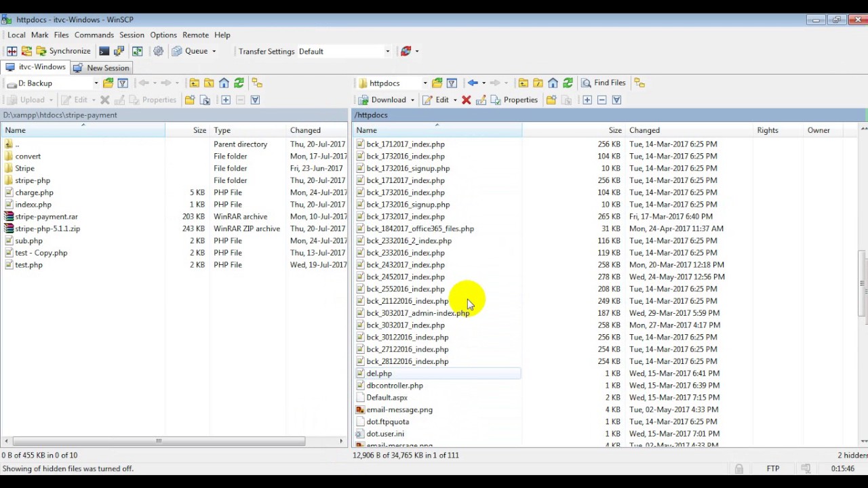
Task: Click the directory tree icon in local panel
Action: 257,83
